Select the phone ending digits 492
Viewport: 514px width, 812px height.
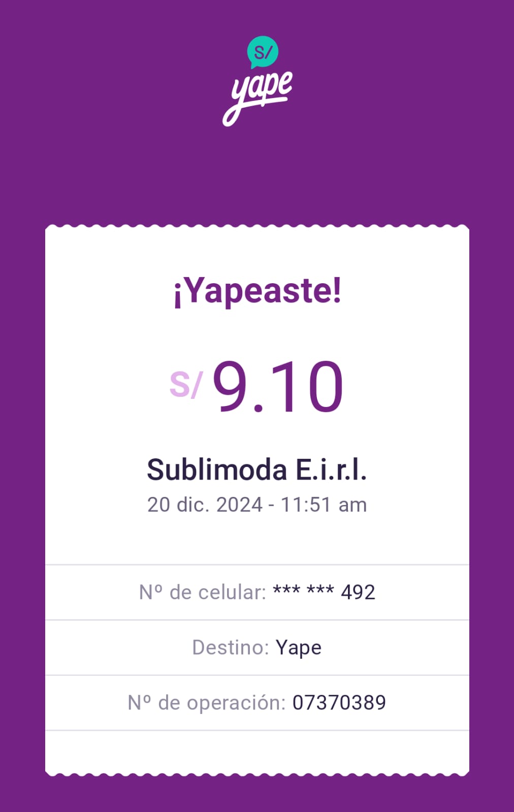[358, 592]
